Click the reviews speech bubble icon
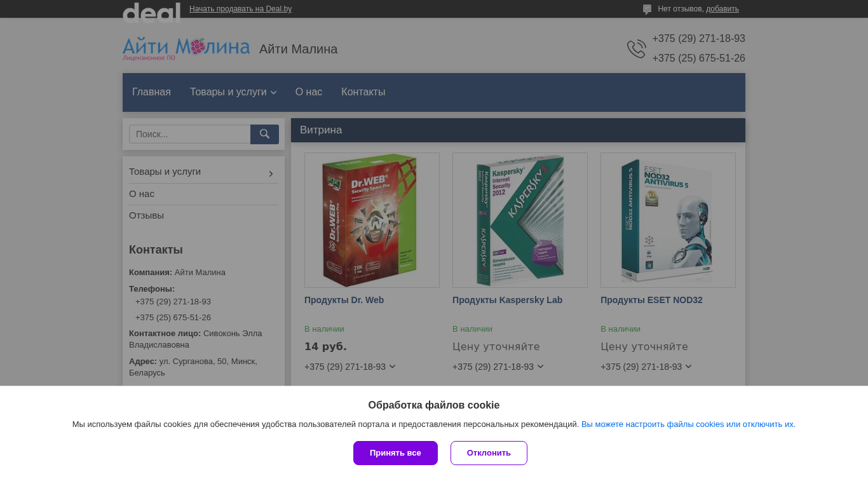This screenshot has width=868, height=488. (x=647, y=10)
